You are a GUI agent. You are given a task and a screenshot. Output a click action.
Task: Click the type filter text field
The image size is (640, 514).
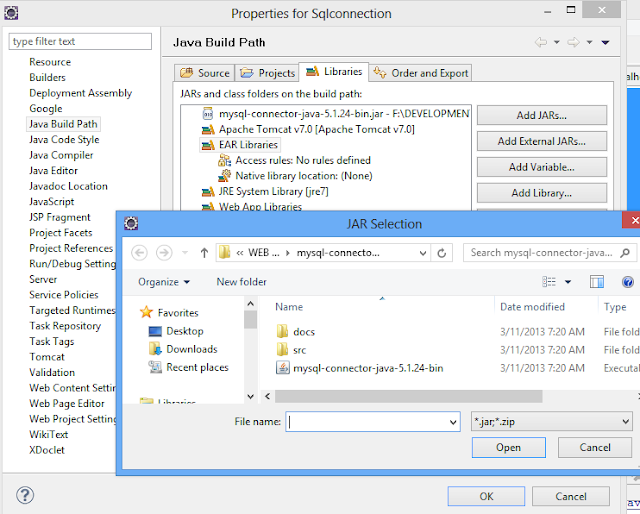pos(80,41)
